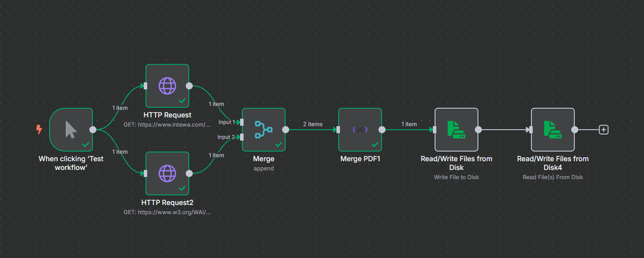Open the Write File to Disk node

pos(456,130)
